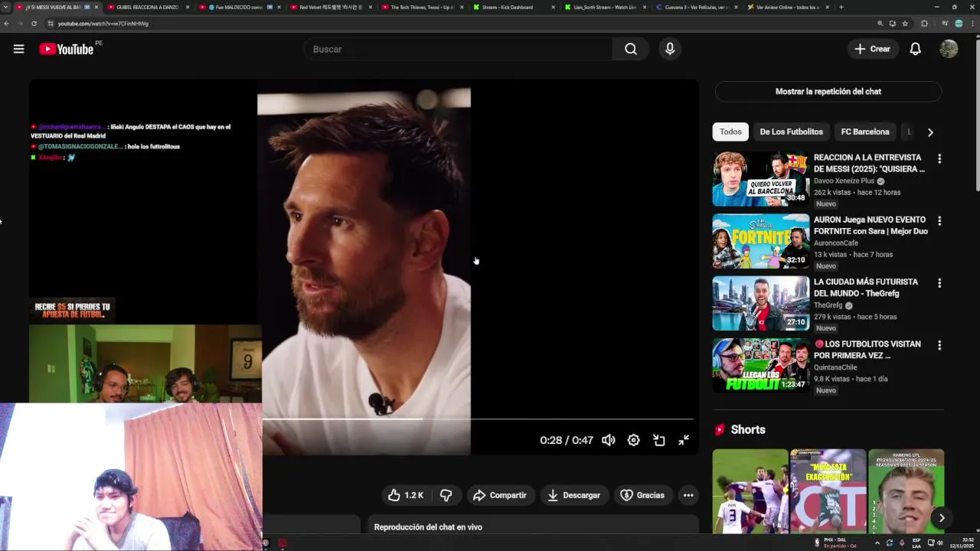The image size is (980, 551).
Task: Click the browser address bar URL
Action: (103, 24)
